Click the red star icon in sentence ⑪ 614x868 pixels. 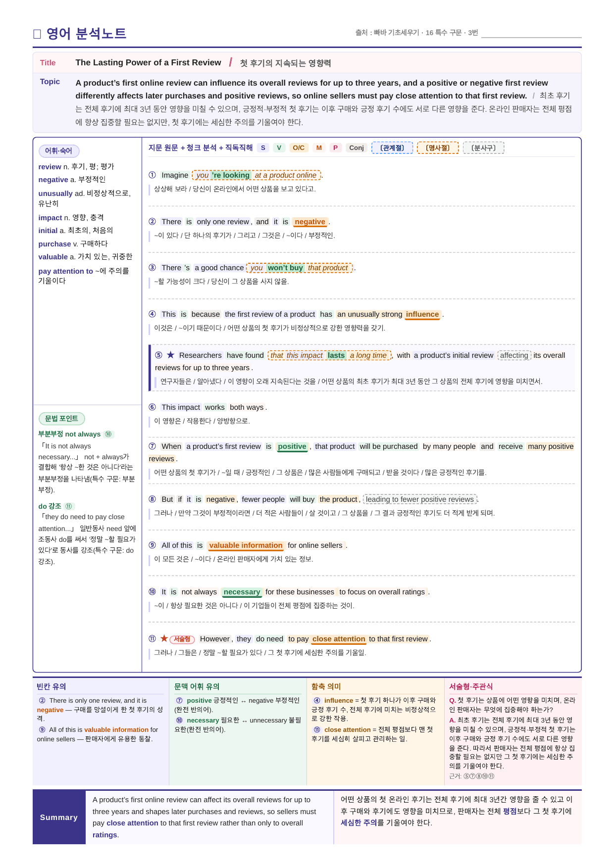point(164,638)
